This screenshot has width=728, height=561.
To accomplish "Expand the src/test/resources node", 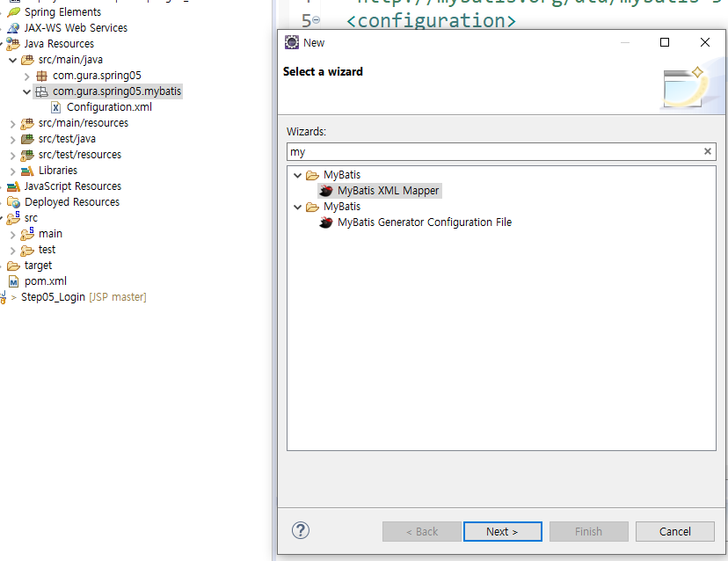I will point(13,155).
